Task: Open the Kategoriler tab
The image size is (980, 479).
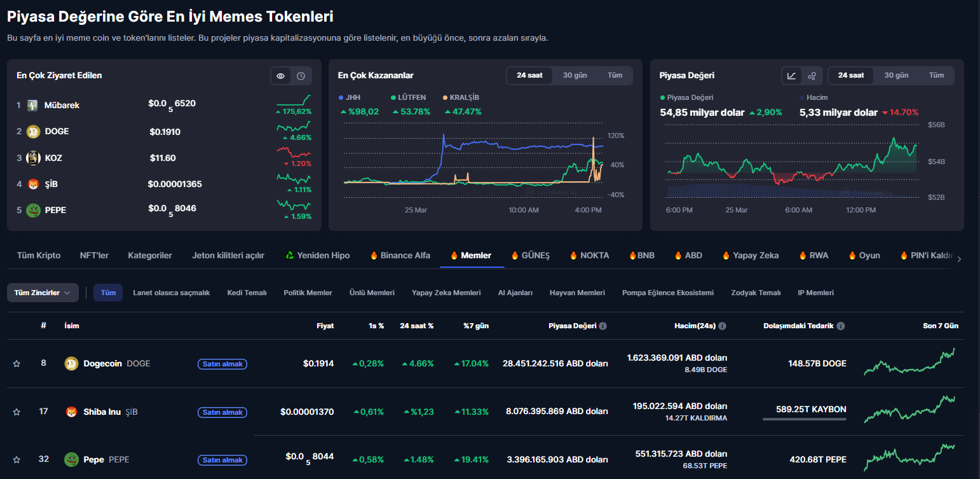Action: click(x=150, y=255)
